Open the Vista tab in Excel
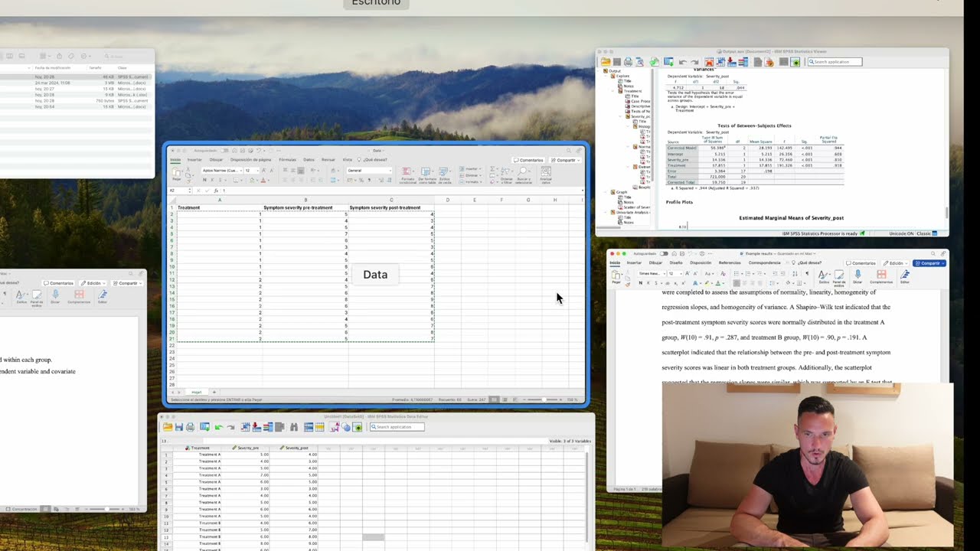This screenshot has width=980, height=551. [x=347, y=160]
